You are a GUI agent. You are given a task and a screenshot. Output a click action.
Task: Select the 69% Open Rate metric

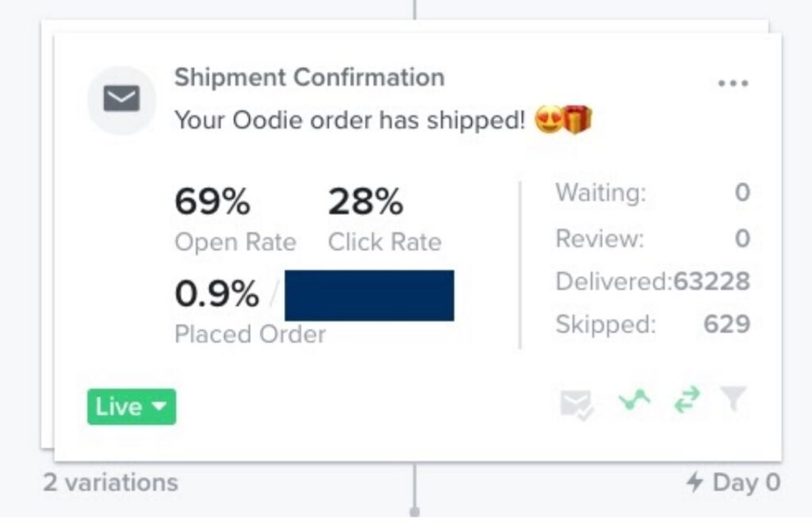tap(236, 220)
